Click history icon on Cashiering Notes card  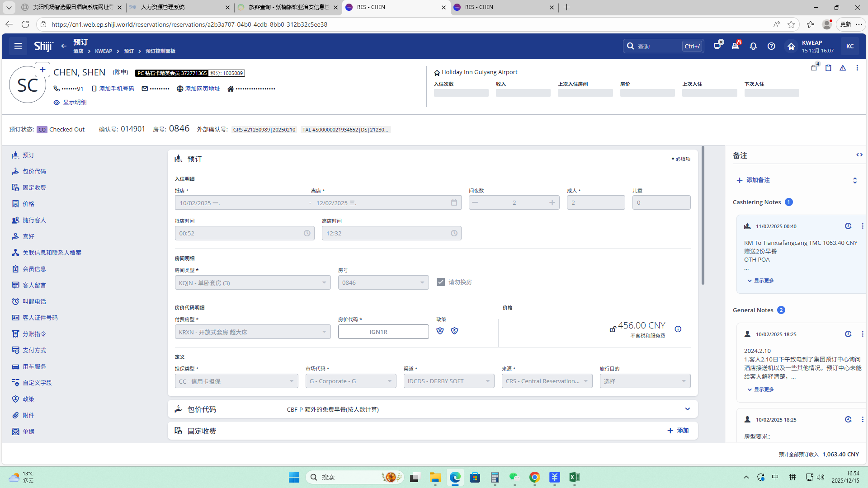[848, 226]
